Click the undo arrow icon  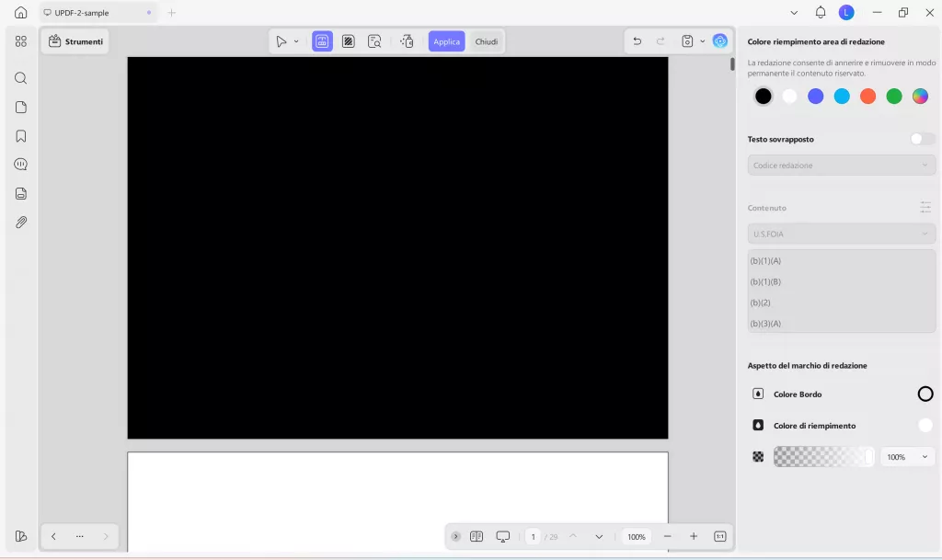point(636,40)
